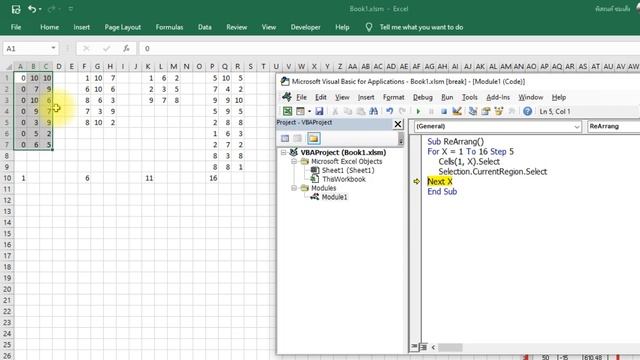The height and width of the screenshot is (360, 640).
Task: Select cell K10 containing 11
Action: (x=148, y=178)
